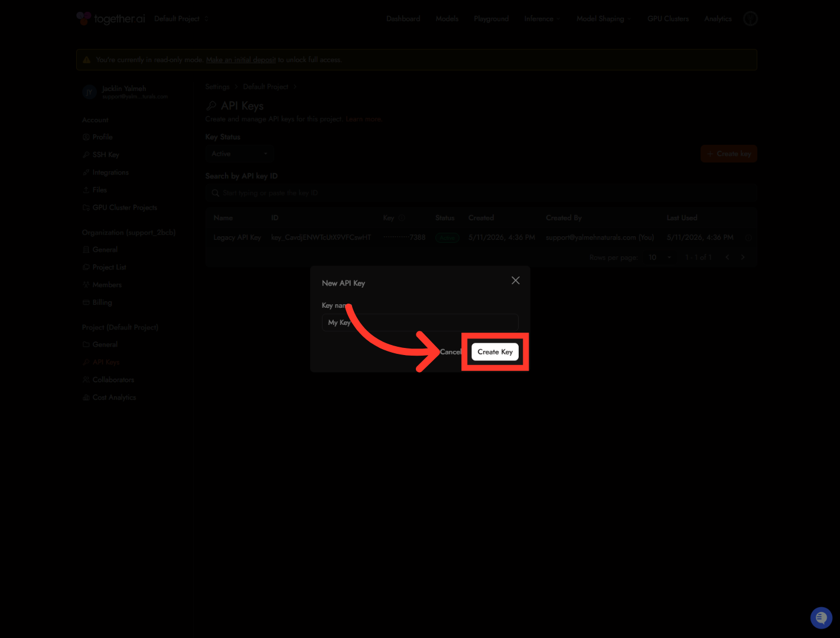
Task: Open the Models page
Action: (x=447, y=19)
